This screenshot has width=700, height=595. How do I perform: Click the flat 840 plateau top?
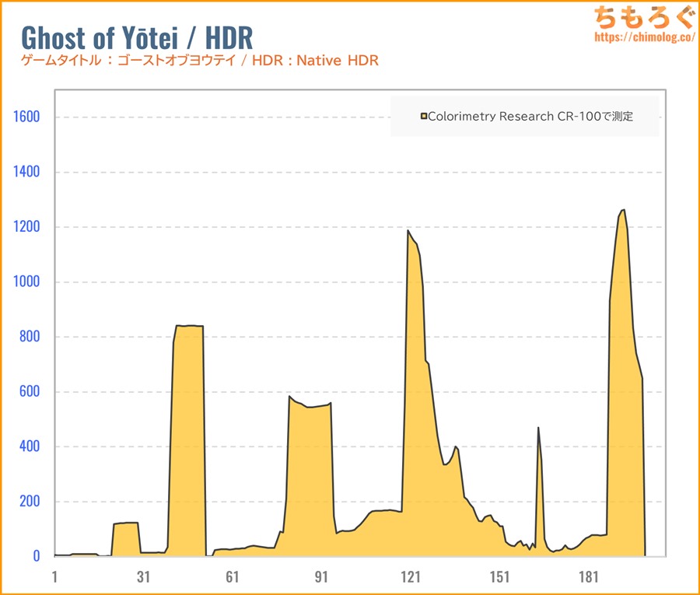tap(189, 326)
